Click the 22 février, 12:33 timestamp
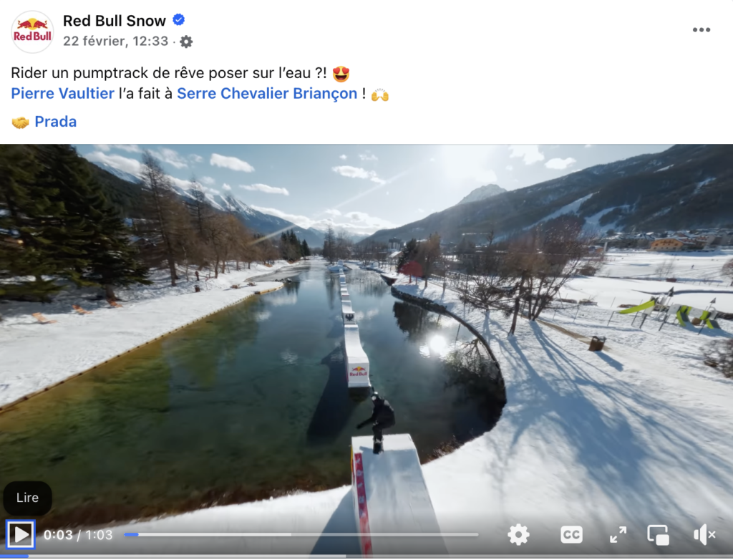This screenshot has height=560, width=733. [x=115, y=41]
